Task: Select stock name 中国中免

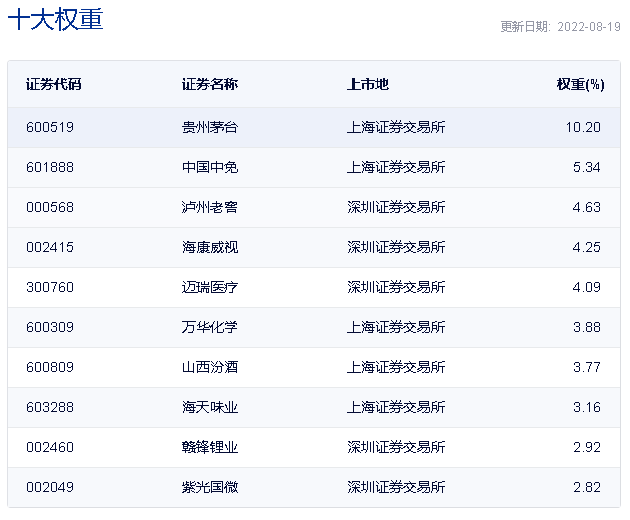Action: coord(210,167)
